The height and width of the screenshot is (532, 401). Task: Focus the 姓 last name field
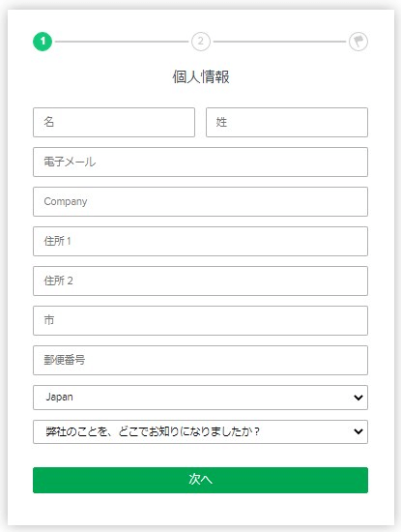[x=287, y=123]
